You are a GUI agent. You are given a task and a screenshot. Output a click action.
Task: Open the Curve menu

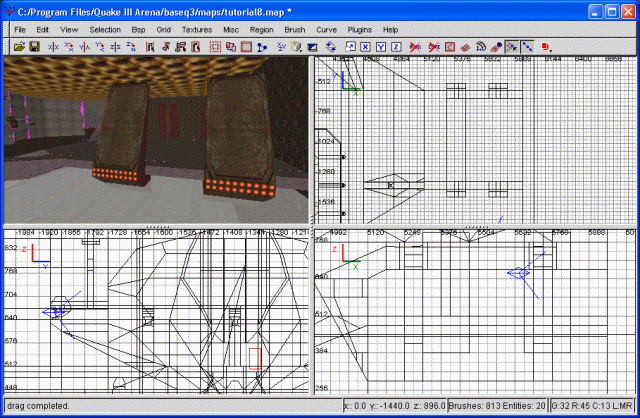326,30
